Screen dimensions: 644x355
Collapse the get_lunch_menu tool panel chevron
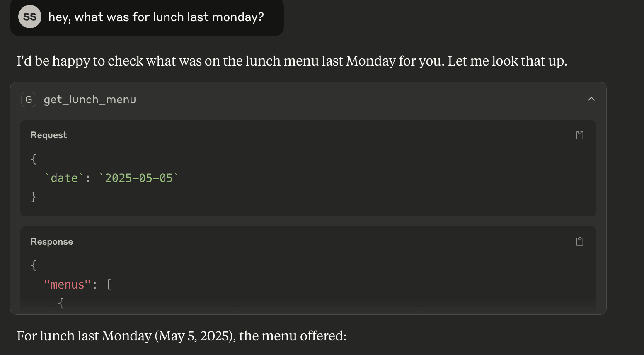pos(591,99)
